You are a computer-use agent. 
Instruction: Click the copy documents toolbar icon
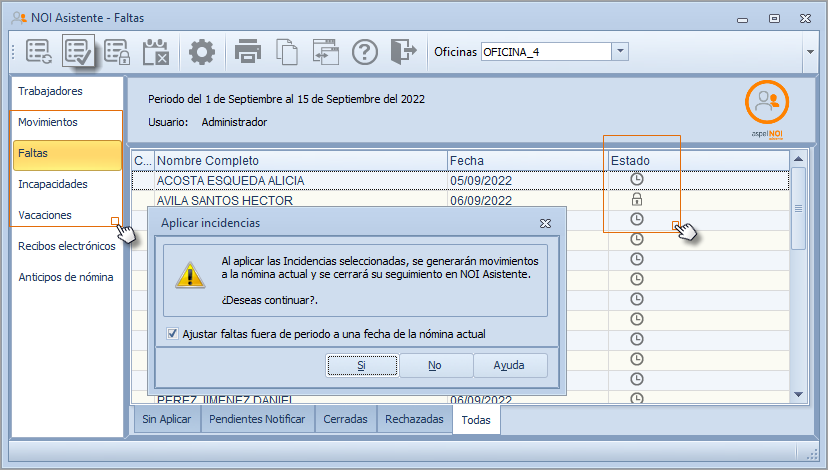coord(287,52)
